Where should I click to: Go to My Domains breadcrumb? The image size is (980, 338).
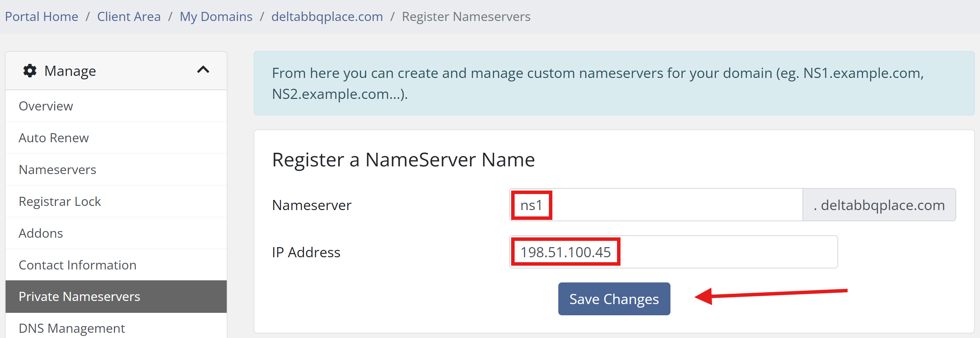(x=216, y=17)
